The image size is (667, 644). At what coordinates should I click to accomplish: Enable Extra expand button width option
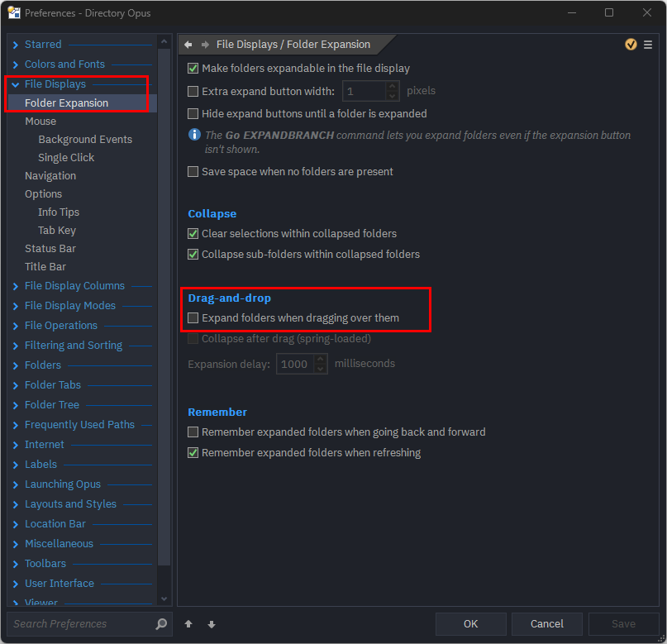[193, 92]
